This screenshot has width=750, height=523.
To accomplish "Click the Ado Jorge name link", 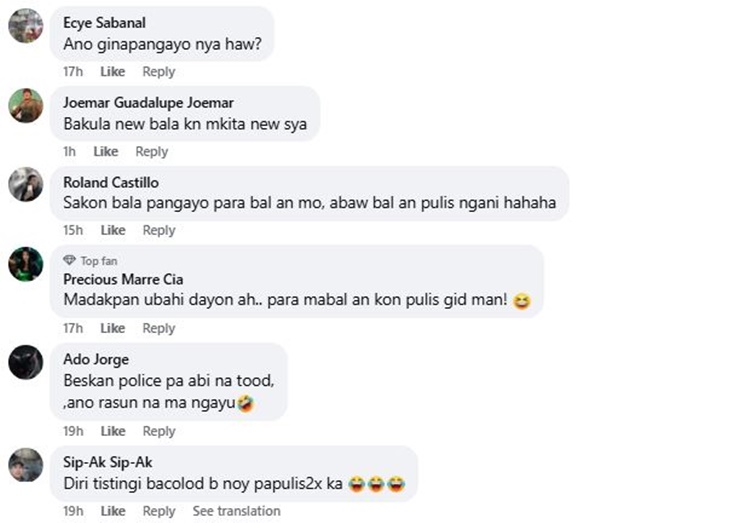I will pos(96,359).
